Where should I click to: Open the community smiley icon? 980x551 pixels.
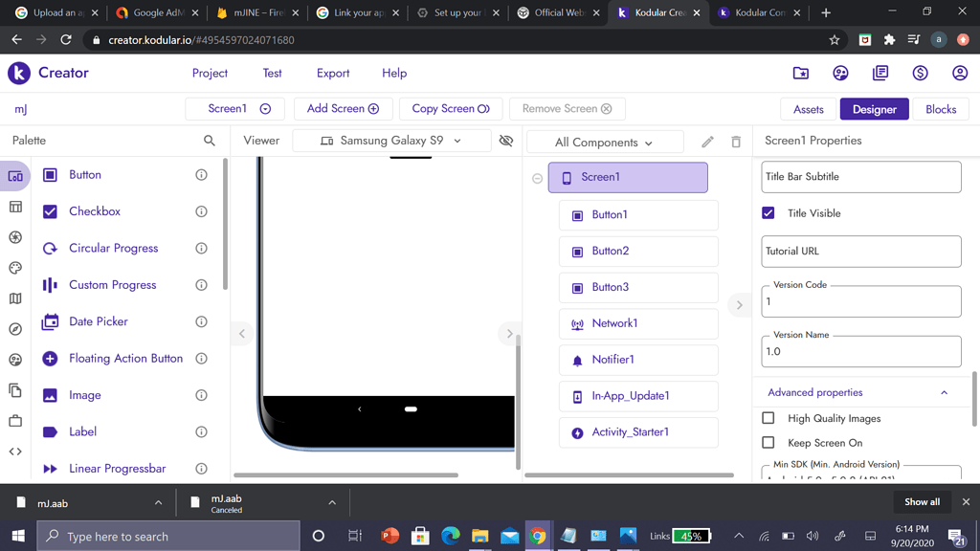pyautogui.click(x=840, y=73)
